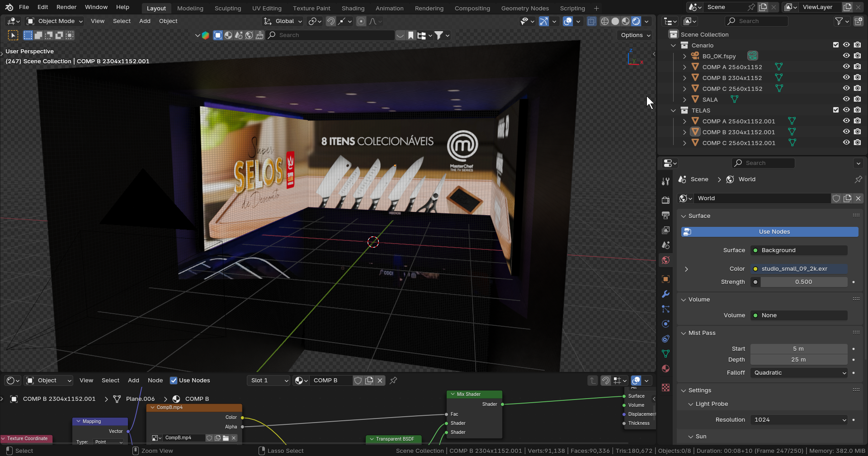
Task: Open the Material properties tab
Action: pos(665,368)
